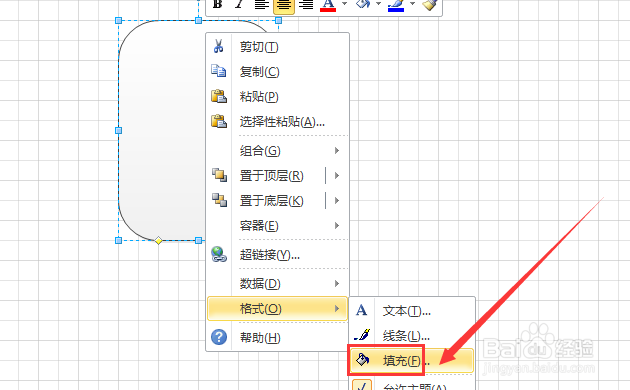The image size is (630, 390).
Task: Toggle italic in the mini toolbar
Action: tap(239, 4)
